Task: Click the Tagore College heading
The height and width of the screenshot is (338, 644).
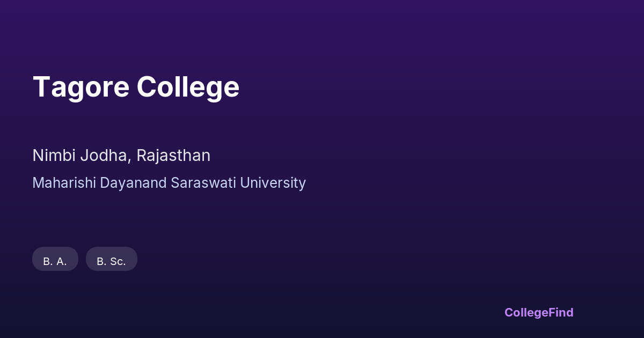Action: click(136, 87)
